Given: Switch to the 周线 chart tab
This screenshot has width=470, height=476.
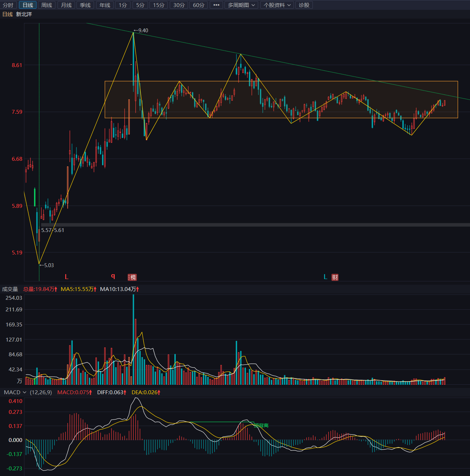Looking at the screenshot, I should (47, 5).
